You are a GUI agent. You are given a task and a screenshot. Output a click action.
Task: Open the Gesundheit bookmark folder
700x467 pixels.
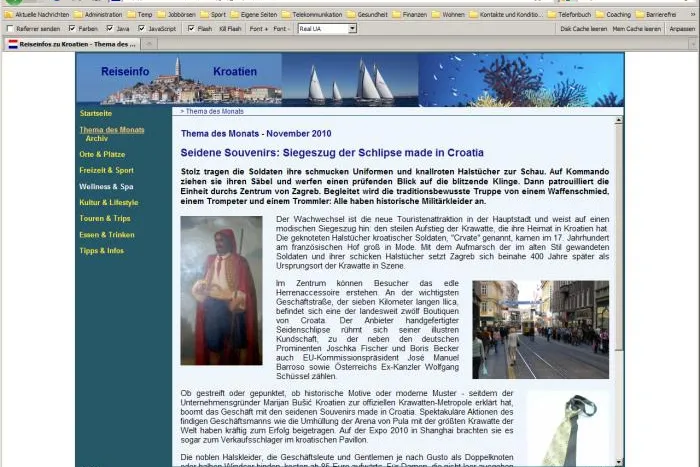point(368,14)
